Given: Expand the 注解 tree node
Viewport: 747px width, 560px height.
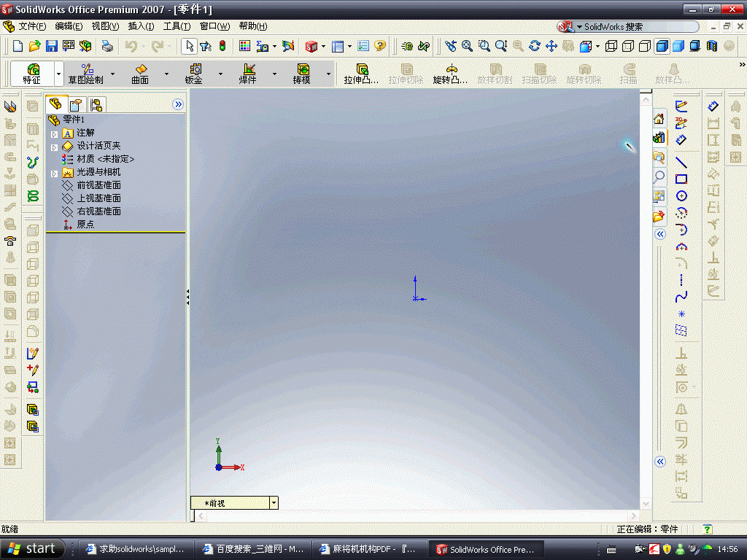Looking at the screenshot, I should [54, 134].
